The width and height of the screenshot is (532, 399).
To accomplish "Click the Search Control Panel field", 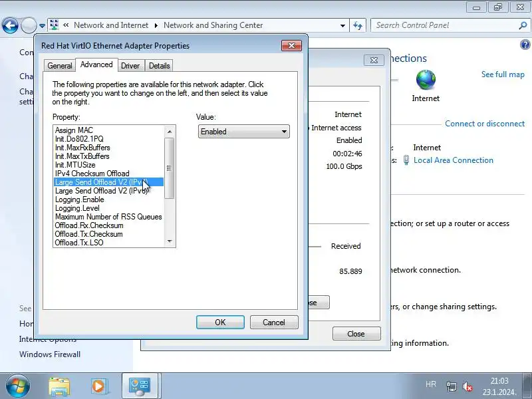I will click(x=444, y=25).
